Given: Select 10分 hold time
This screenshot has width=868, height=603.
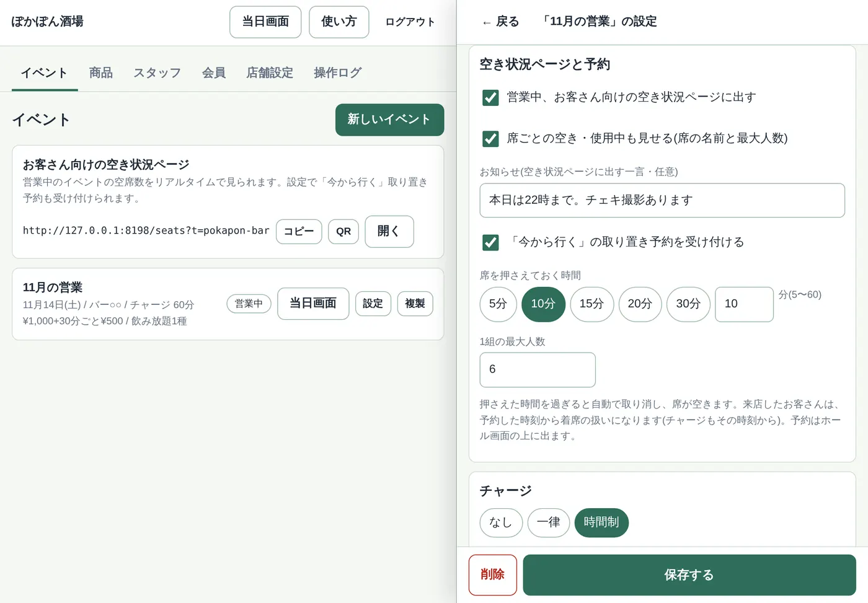Looking at the screenshot, I should click(x=543, y=304).
